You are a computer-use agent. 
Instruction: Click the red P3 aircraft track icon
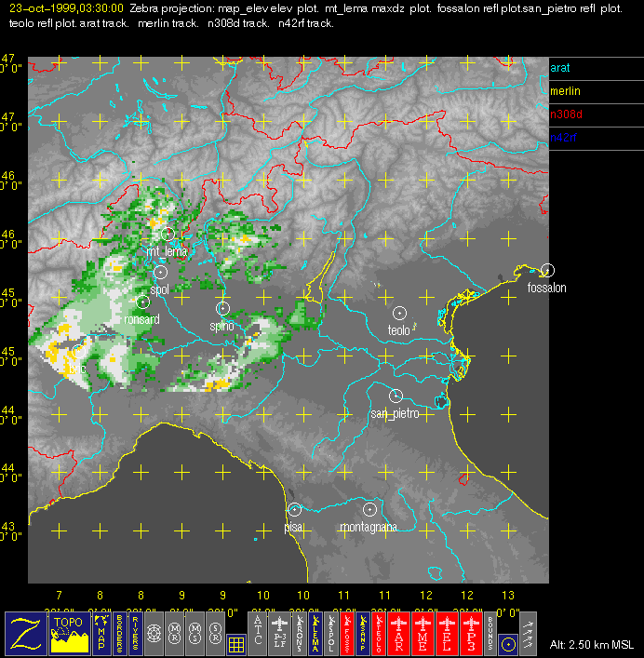(x=471, y=634)
